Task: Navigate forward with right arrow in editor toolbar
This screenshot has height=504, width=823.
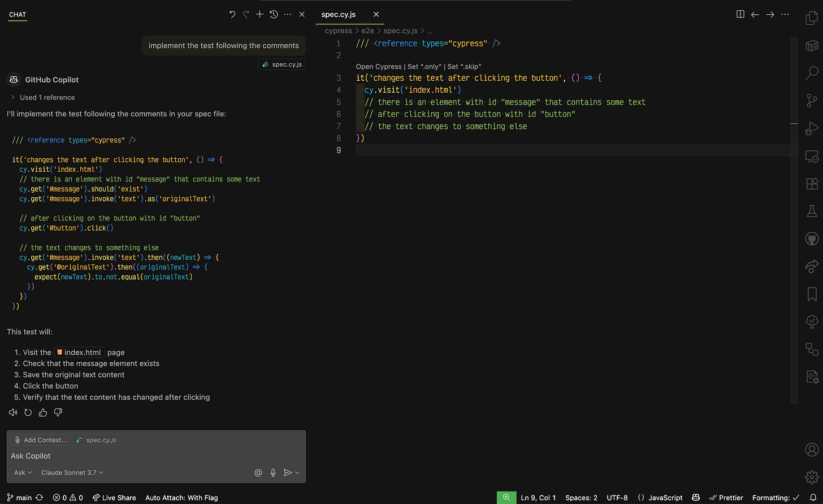Action: click(x=770, y=15)
